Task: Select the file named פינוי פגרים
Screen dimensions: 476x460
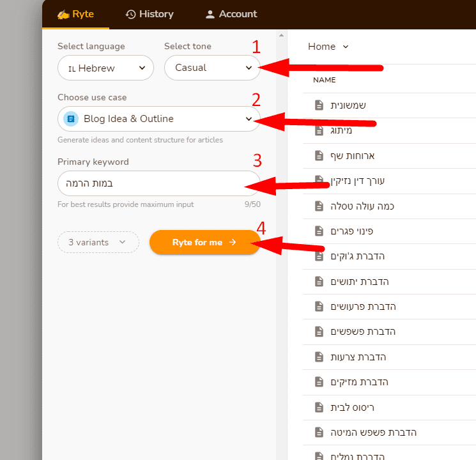Action: [x=352, y=231]
